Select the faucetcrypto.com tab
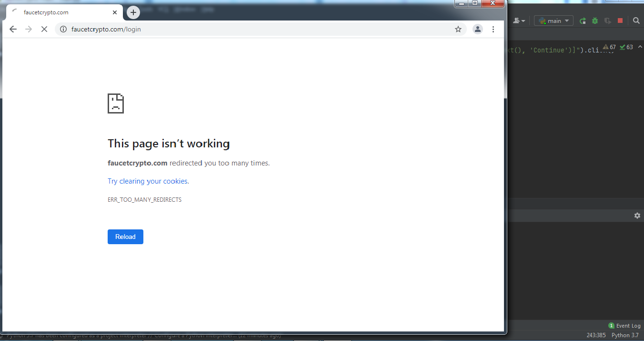This screenshot has width=644, height=341. [64, 12]
